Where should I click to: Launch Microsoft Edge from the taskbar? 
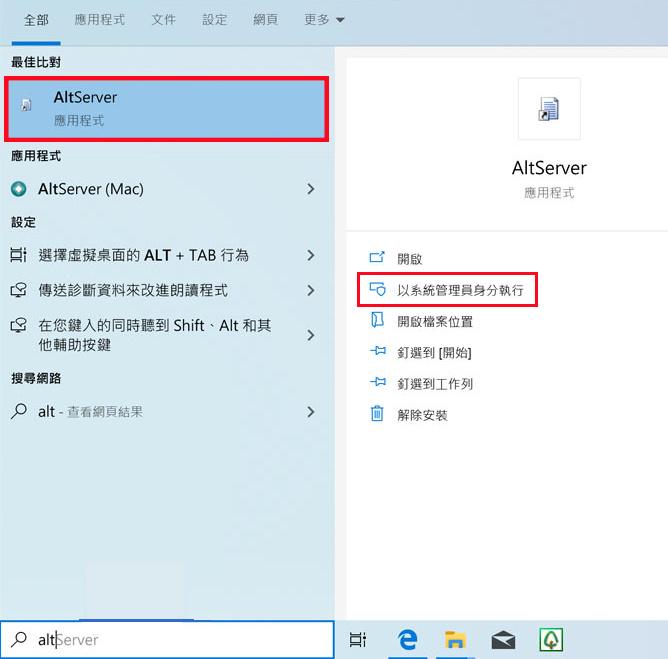click(407, 639)
